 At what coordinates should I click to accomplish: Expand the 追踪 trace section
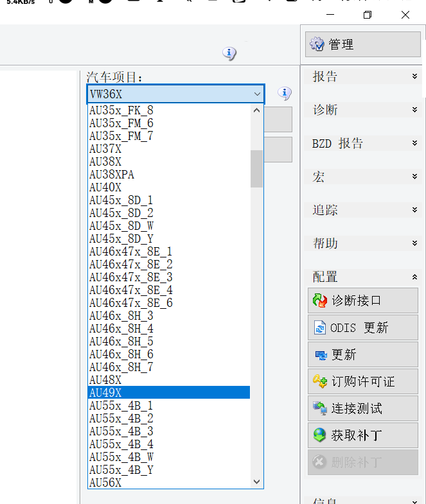(x=414, y=211)
